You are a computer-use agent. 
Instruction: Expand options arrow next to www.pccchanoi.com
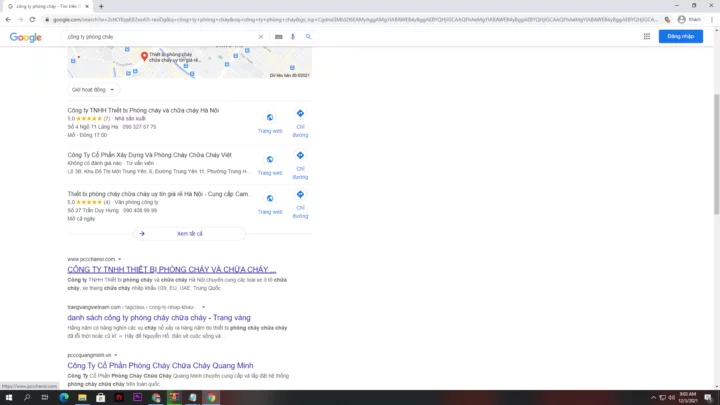(119, 259)
